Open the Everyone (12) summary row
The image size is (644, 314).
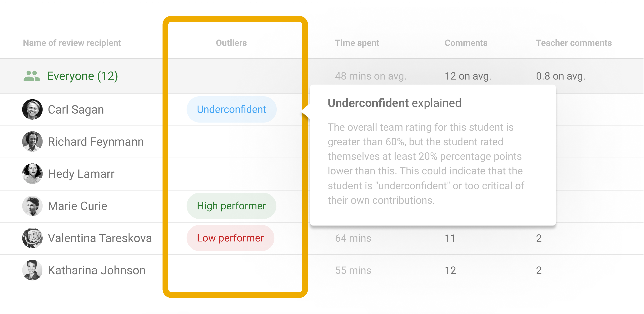83,76
